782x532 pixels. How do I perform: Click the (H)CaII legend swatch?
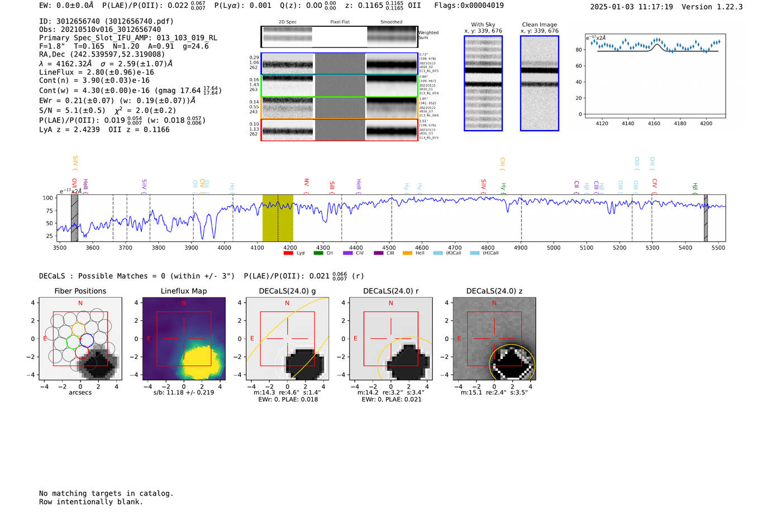[475, 253]
